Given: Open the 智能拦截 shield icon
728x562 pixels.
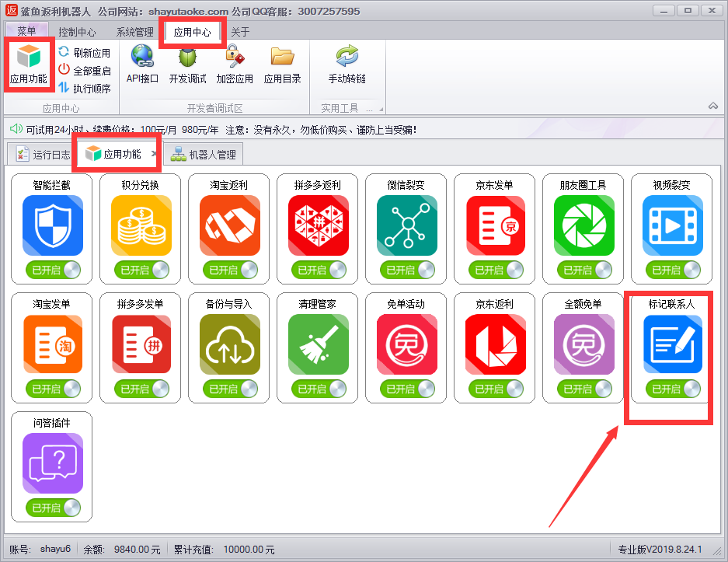Looking at the screenshot, I should click(x=53, y=225).
